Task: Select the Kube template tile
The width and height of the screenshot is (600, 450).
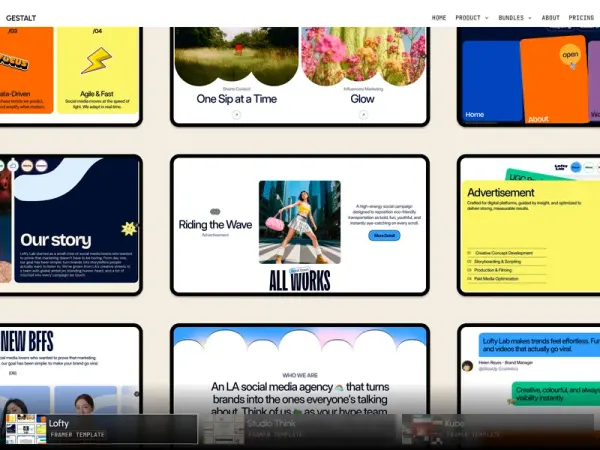Action: tap(497, 429)
